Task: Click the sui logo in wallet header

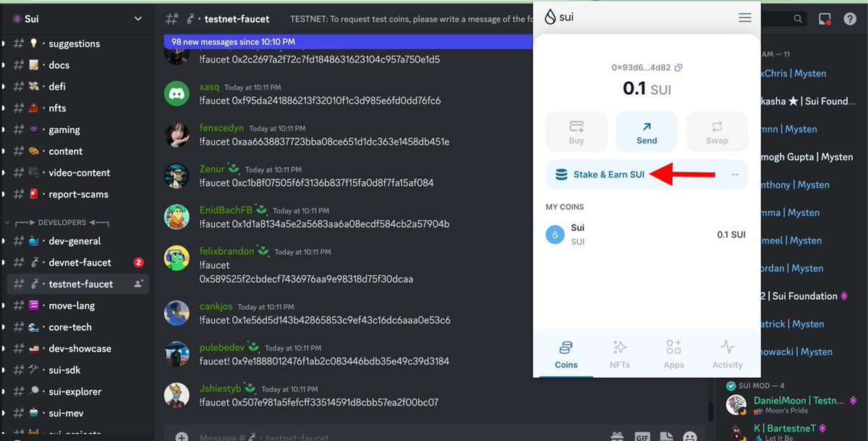Action: tap(558, 17)
